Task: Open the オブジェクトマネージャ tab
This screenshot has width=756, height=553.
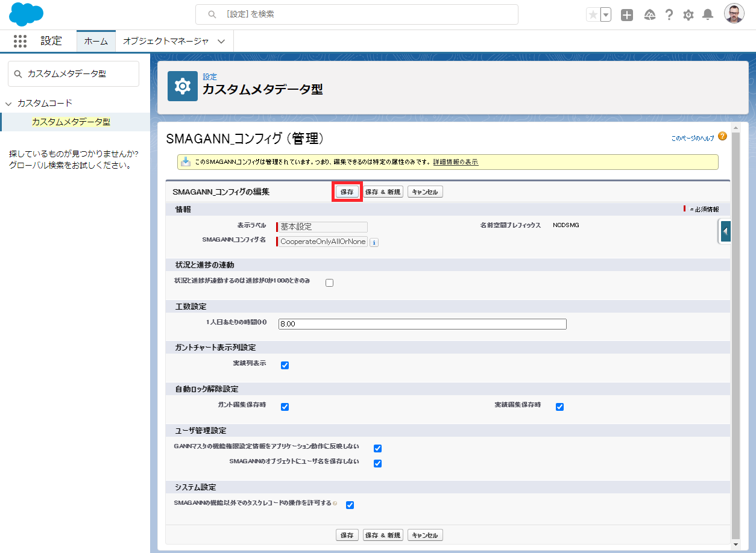Action: 166,41
